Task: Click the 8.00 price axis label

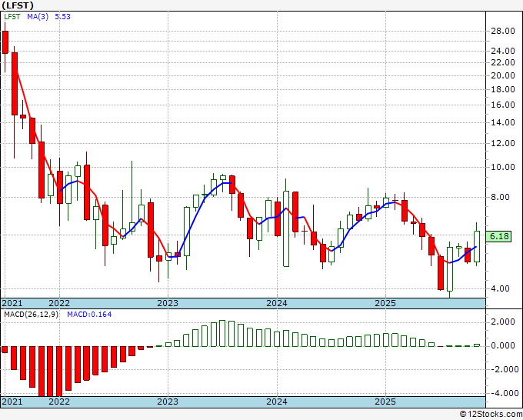Action: point(501,197)
